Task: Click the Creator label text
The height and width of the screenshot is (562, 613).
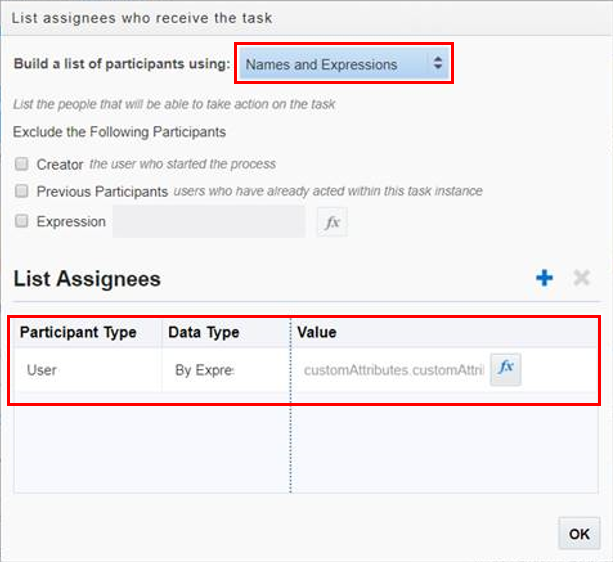Action: 60,164
